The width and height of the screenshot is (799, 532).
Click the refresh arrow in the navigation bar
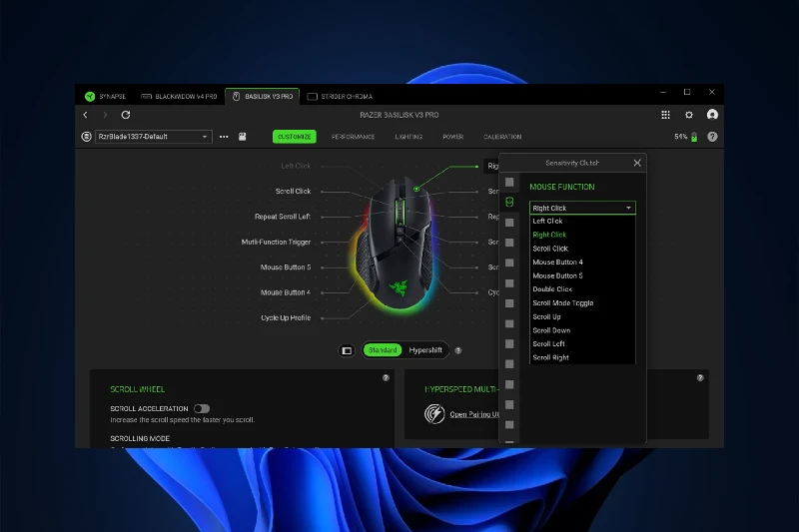click(126, 115)
